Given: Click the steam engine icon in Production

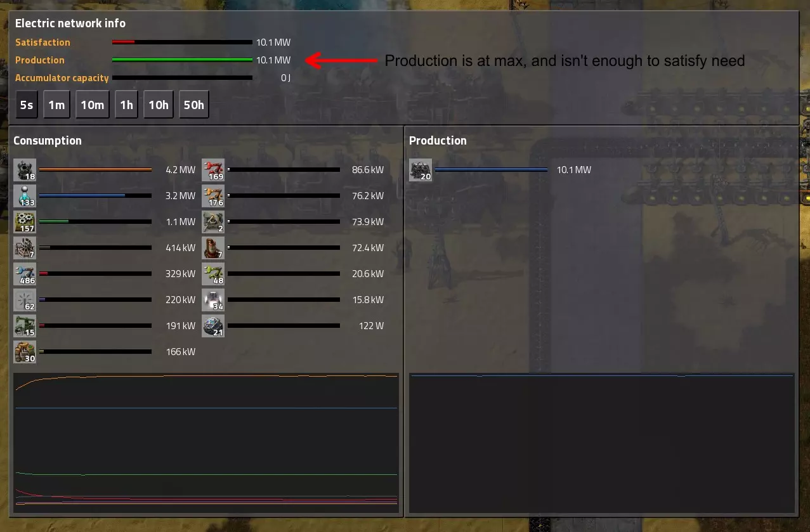Looking at the screenshot, I should point(421,170).
